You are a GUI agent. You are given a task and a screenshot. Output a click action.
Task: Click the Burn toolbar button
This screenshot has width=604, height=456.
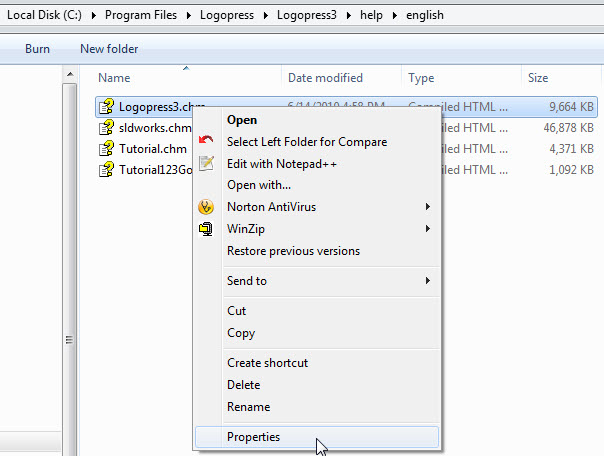(x=37, y=49)
